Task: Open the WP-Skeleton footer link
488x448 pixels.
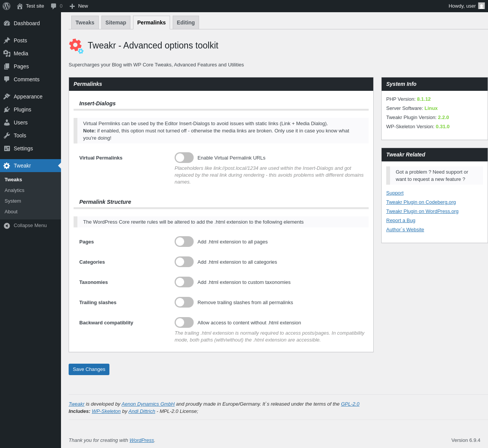Action: point(106,411)
